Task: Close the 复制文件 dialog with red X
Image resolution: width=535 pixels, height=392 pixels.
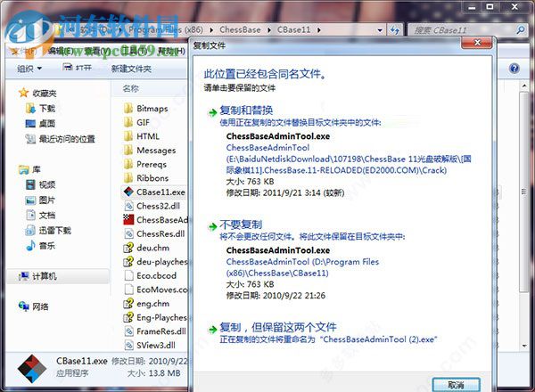Action: (x=477, y=43)
